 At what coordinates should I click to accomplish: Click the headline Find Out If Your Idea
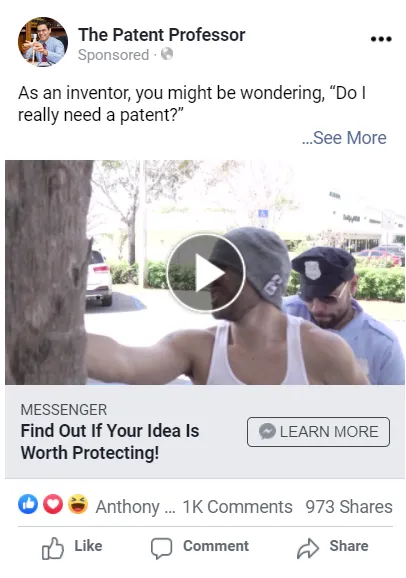tap(110, 442)
